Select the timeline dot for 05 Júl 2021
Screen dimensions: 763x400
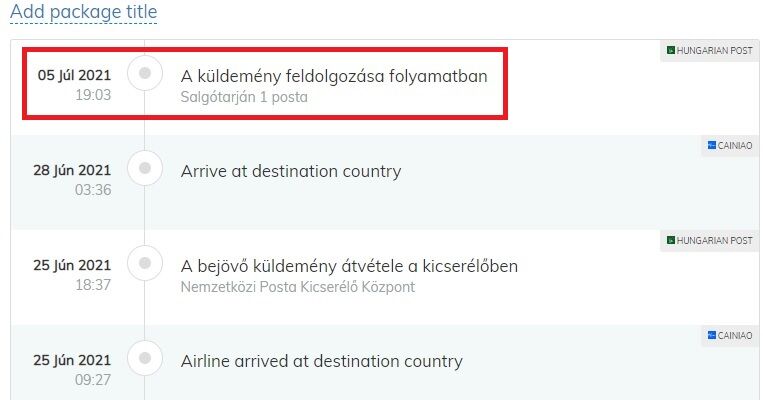[145, 73]
